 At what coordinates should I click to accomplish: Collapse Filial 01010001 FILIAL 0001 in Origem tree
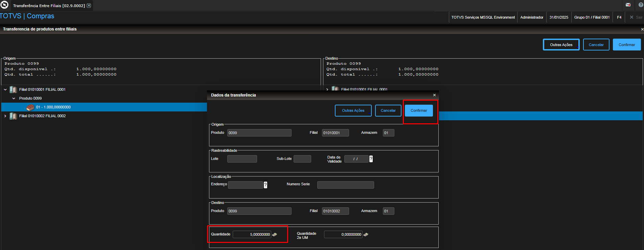point(5,89)
